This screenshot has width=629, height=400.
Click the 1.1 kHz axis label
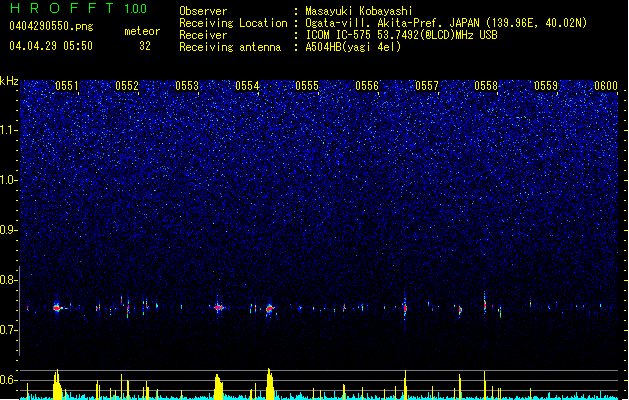coord(9,130)
